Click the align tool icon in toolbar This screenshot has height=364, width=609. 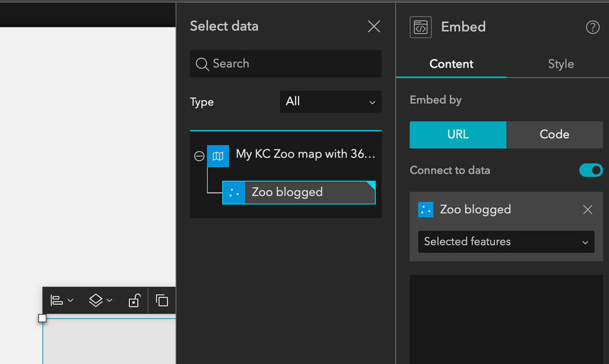[57, 300]
